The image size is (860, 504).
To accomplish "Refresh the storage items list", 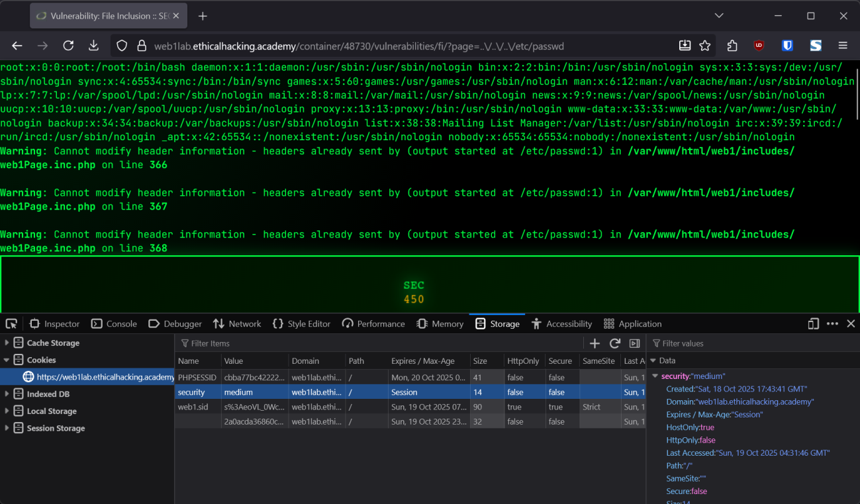I will 614,343.
